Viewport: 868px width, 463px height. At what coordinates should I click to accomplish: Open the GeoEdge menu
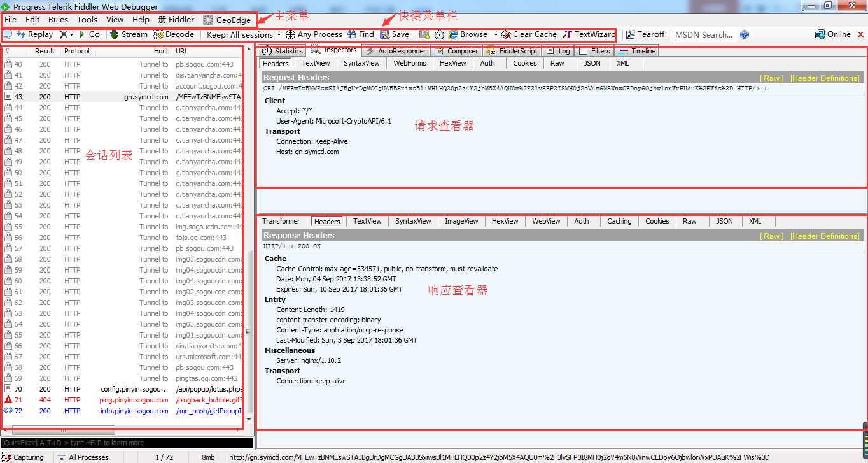[x=227, y=20]
